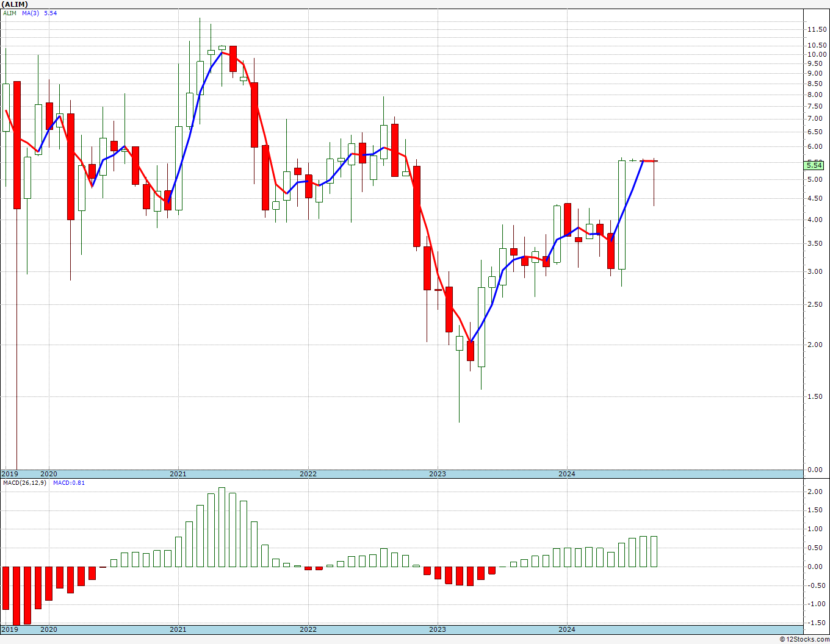Click the MA(3) moving average legend label

click(x=31, y=13)
